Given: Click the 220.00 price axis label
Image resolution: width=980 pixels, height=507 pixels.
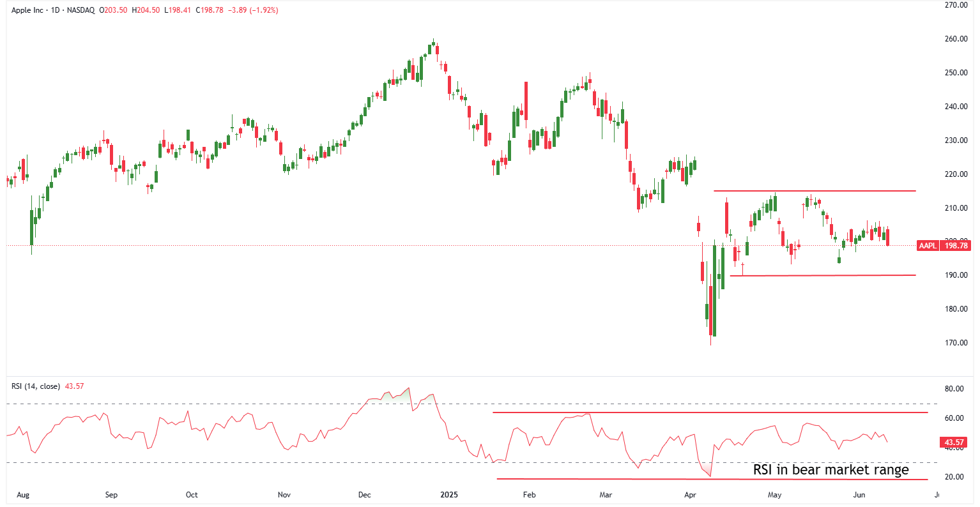Looking at the screenshot, I should click(956, 174).
